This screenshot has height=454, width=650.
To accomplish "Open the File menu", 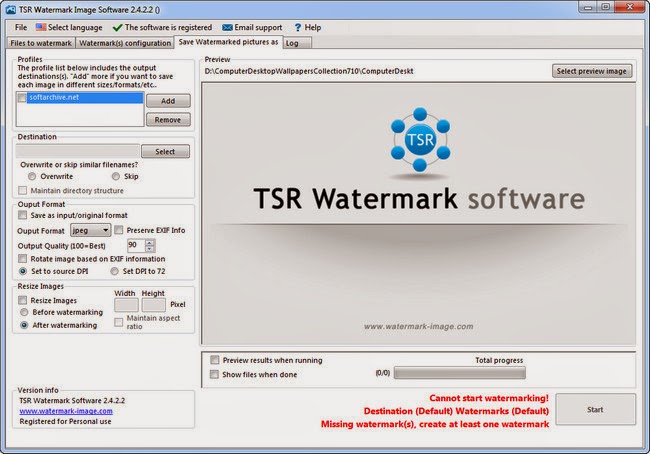I will (21, 27).
